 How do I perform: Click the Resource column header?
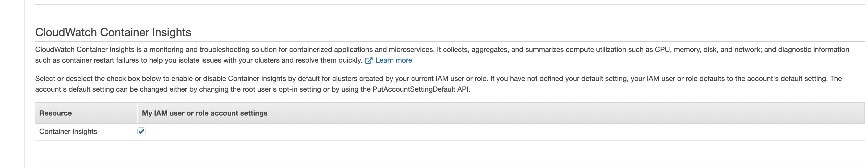point(56,113)
